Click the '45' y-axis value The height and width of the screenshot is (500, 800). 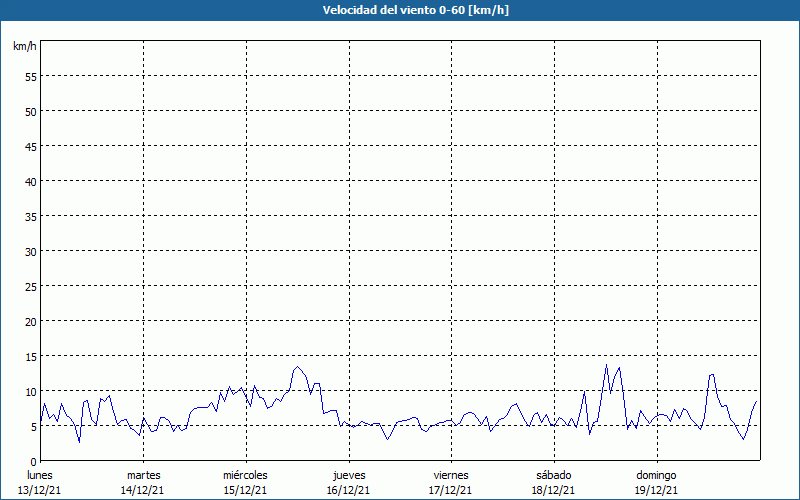[31, 147]
